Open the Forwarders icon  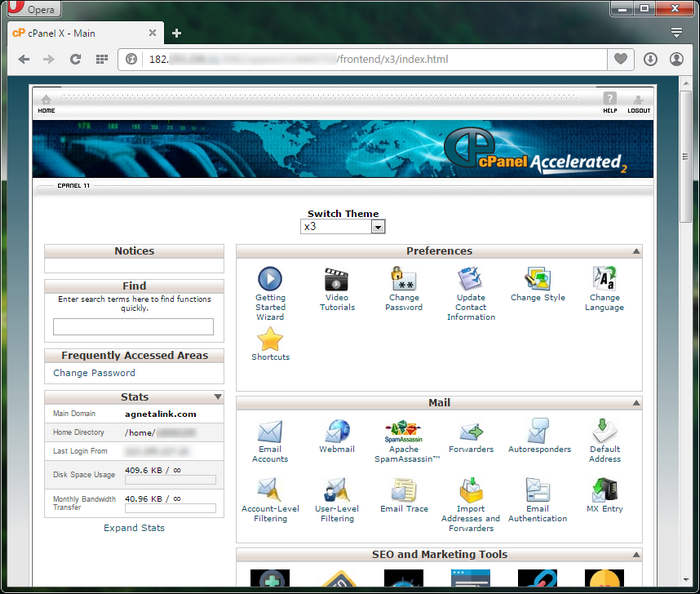tap(471, 432)
